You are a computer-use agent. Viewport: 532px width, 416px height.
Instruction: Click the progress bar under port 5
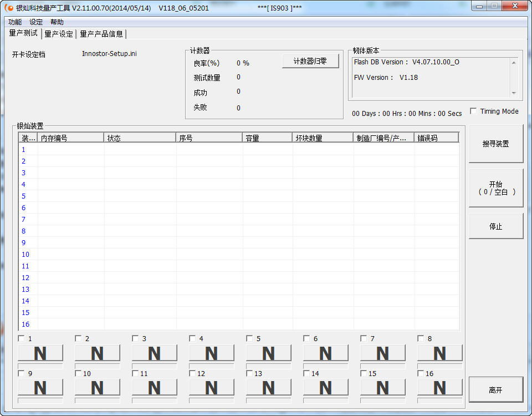[269, 366]
